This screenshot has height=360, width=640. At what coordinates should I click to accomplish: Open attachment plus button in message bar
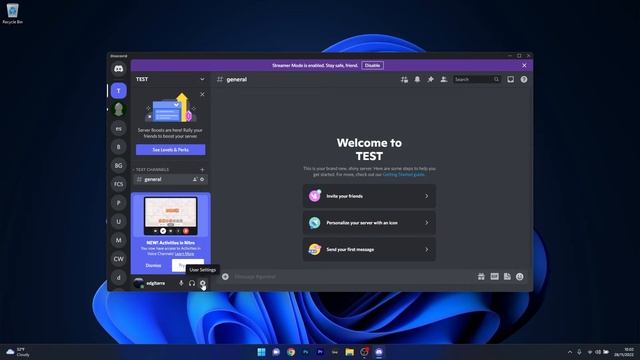(x=225, y=277)
